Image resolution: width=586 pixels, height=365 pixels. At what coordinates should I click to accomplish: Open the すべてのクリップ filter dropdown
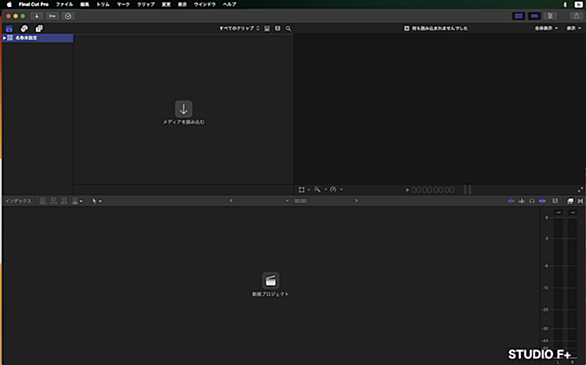coord(239,28)
